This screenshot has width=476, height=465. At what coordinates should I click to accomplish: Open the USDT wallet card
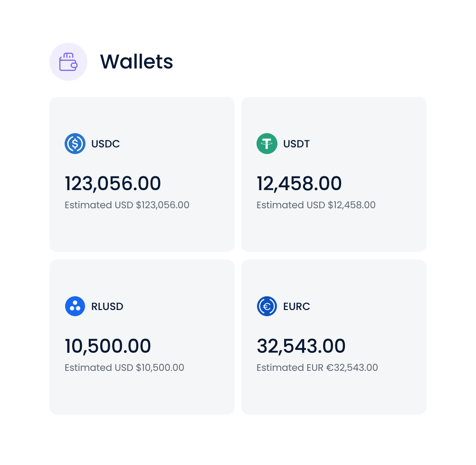tap(334, 174)
